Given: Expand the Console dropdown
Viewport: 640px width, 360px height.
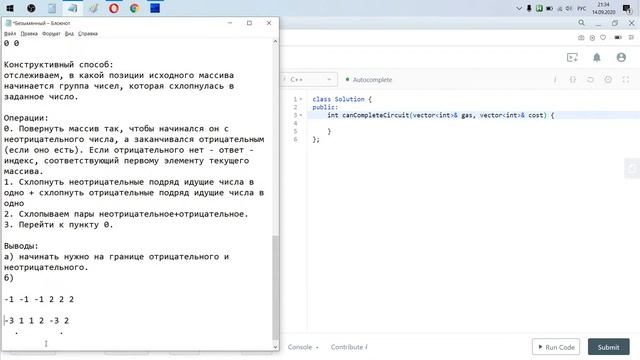Looking at the screenshot, I should pos(303,347).
